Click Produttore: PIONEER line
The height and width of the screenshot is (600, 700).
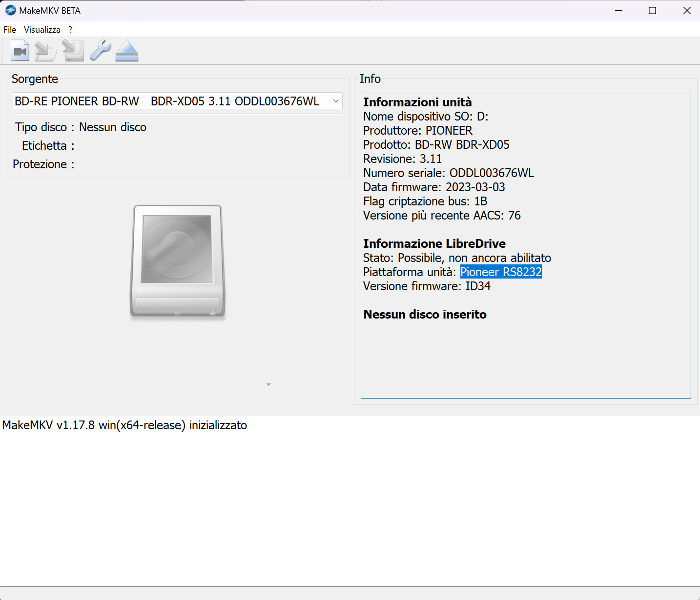click(x=418, y=130)
